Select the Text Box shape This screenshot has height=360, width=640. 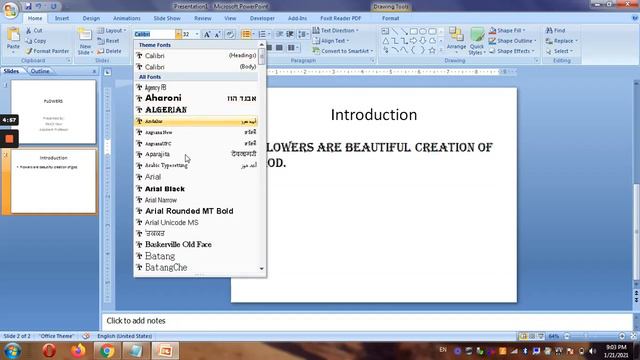(x=385, y=31)
